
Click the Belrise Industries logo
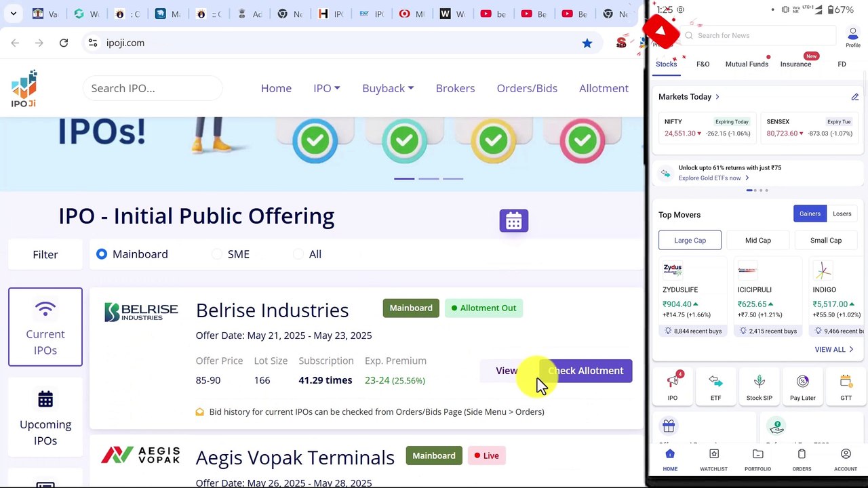[141, 312]
